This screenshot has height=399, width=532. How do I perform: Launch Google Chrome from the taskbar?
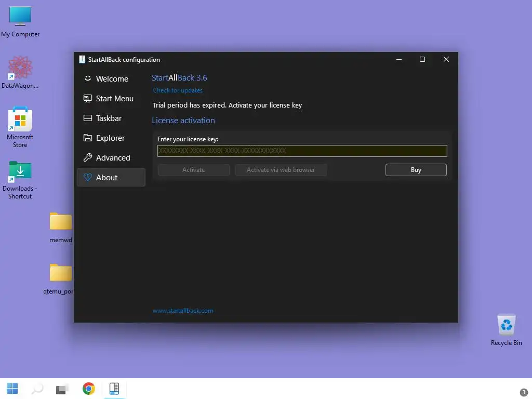[88, 389]
